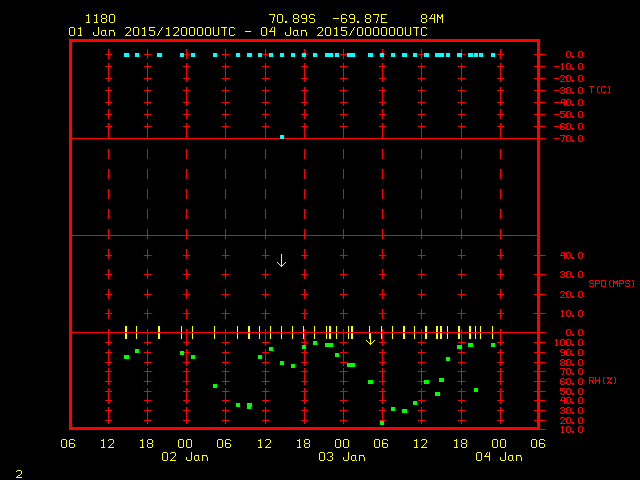This screenshot has height=480, width=640.
Task: Click the latitude value 70.89S
Action: tap(293, 19)
